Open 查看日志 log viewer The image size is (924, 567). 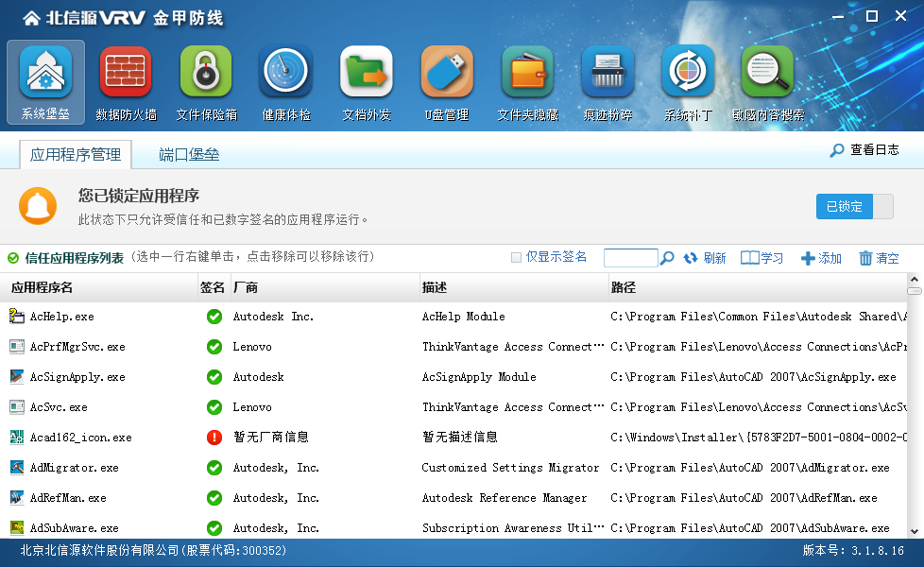(x=864, y=149)
